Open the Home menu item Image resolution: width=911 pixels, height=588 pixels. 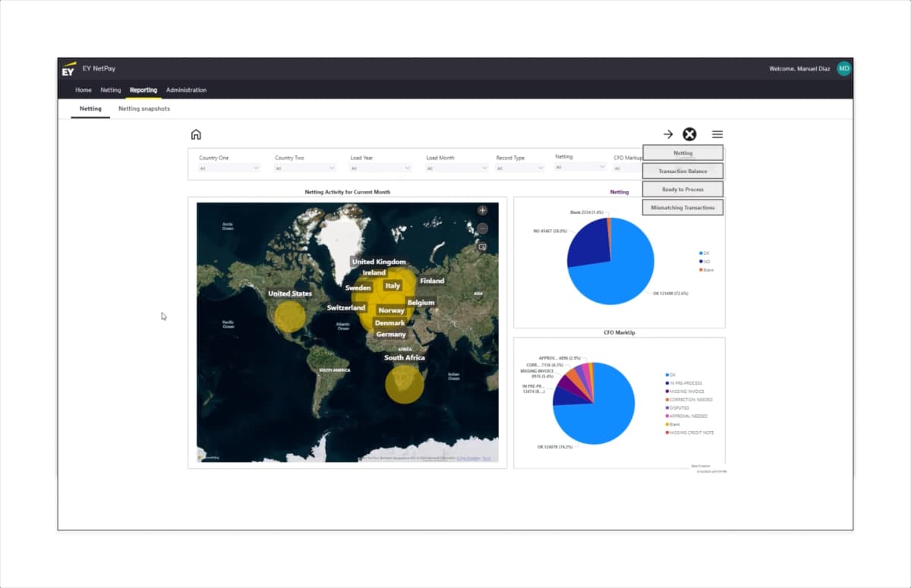84,90
